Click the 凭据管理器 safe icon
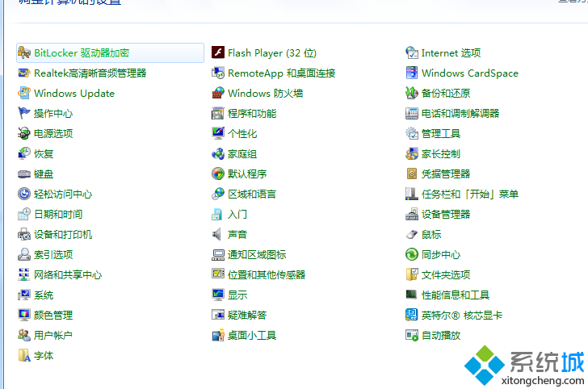This screenshot has height=389, width=588. [x=412, y=174]
